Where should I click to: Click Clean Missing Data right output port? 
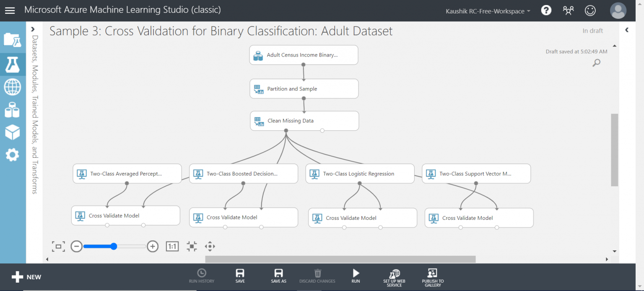tap(322, 130)
